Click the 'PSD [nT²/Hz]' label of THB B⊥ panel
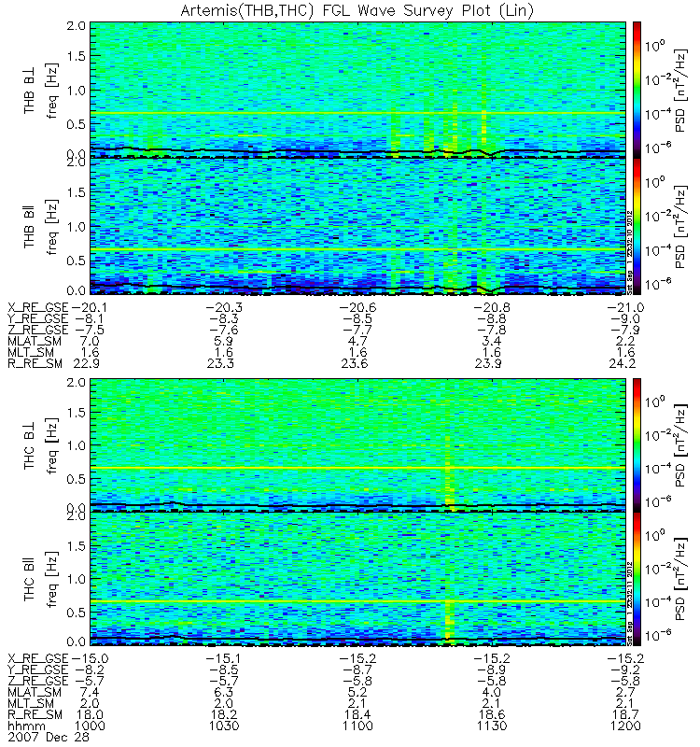 (681, 91)
